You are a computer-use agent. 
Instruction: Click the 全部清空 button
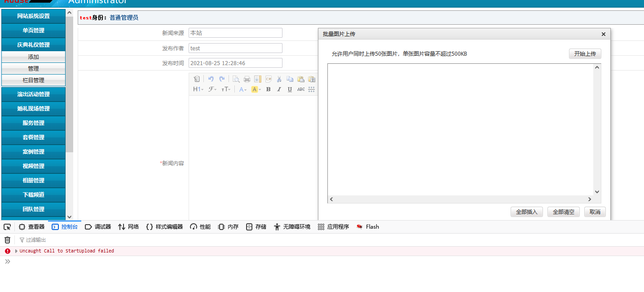pos(563,212)
